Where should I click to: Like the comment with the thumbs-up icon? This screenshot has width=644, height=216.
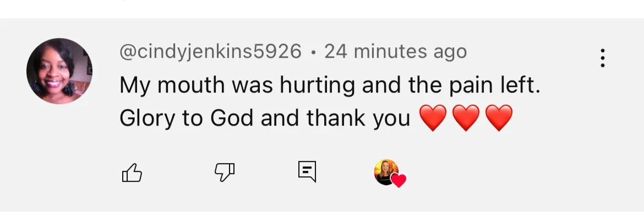[x=132, y=172]
